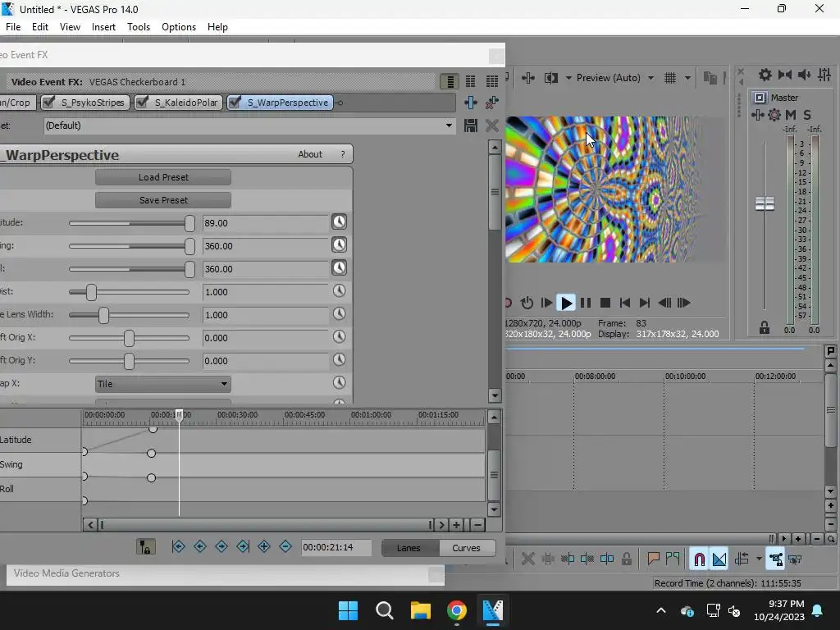Expand the split screen view dropdown arrow

[x=568, y=78]
